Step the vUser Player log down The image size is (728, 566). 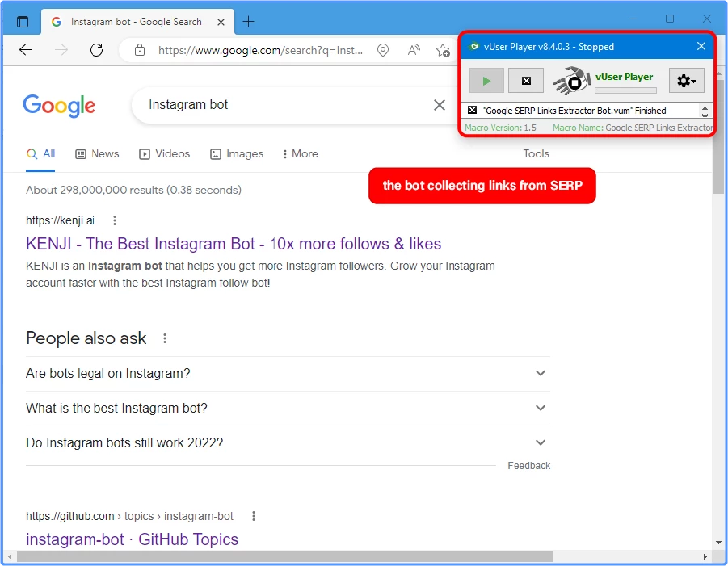pyautogui.click(x=705, y=114)
